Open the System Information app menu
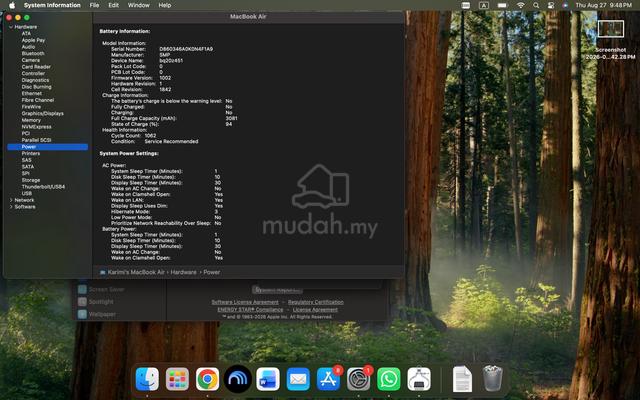 (x=52, y=5)
